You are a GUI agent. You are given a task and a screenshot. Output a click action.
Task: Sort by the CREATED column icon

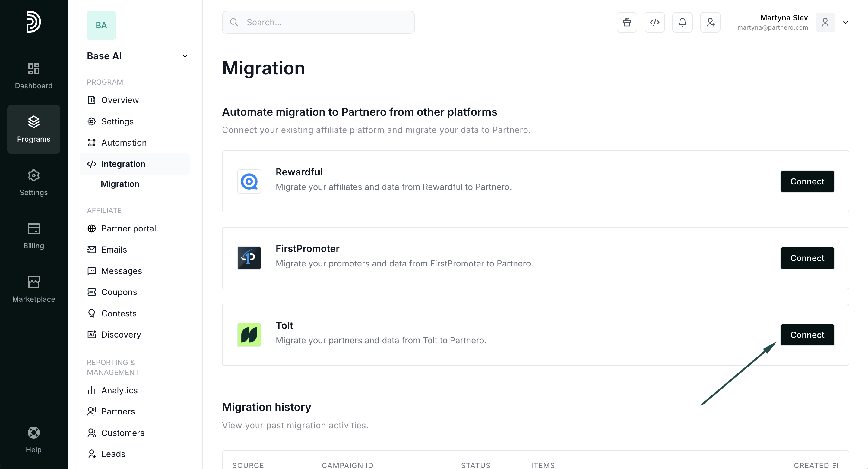click(x=835, y=465)
